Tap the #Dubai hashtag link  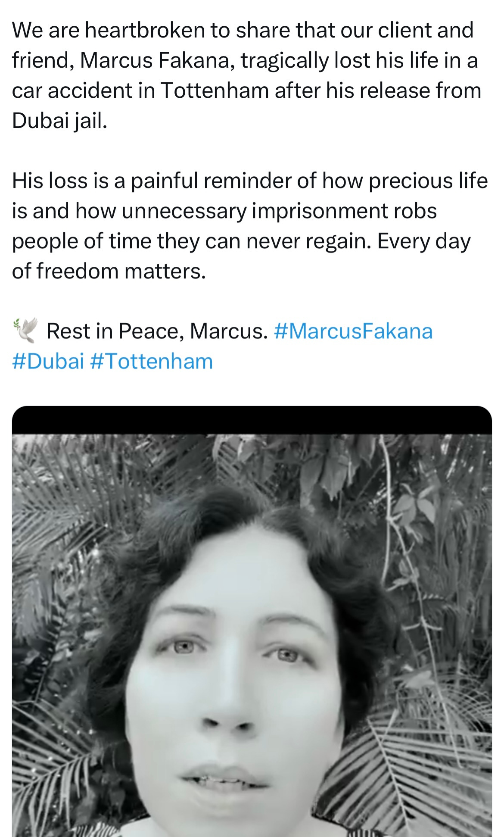(x=48, y=361)
